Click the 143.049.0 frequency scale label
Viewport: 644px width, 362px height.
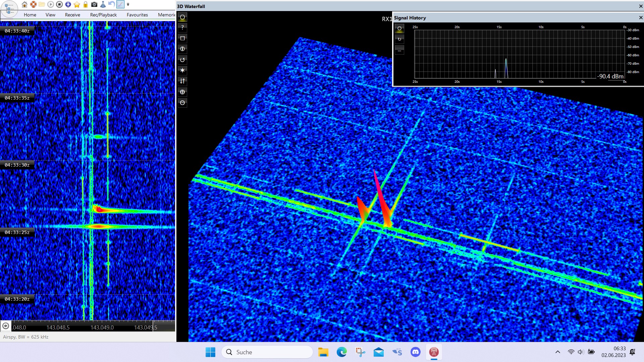102,327
